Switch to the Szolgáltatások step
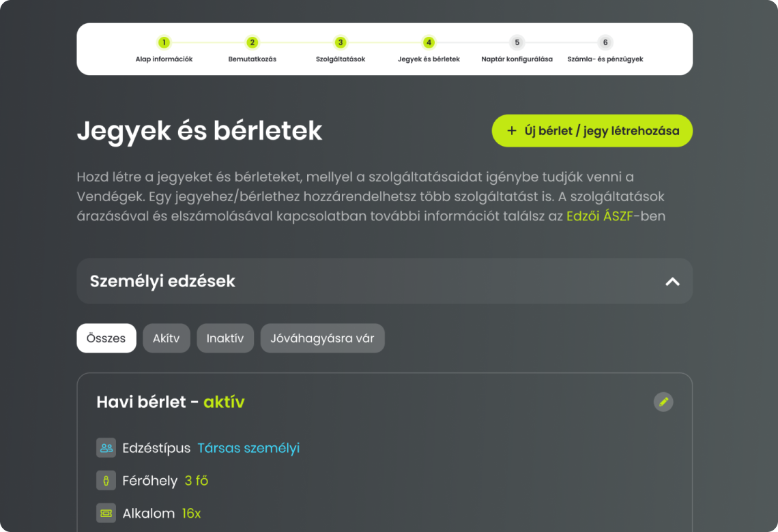The height and width of the screenshot is (532, 778). point(341,42)
